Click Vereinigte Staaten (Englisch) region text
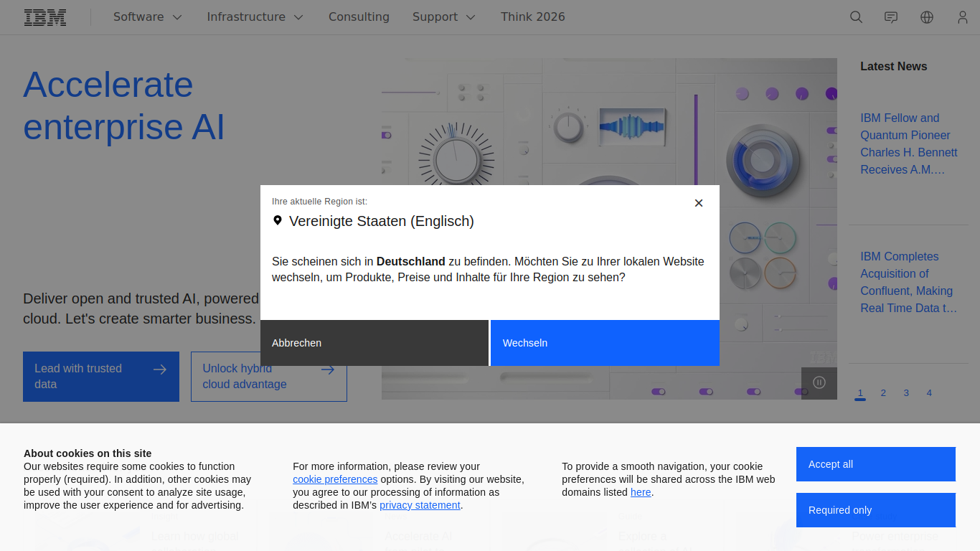 (382, 221)
